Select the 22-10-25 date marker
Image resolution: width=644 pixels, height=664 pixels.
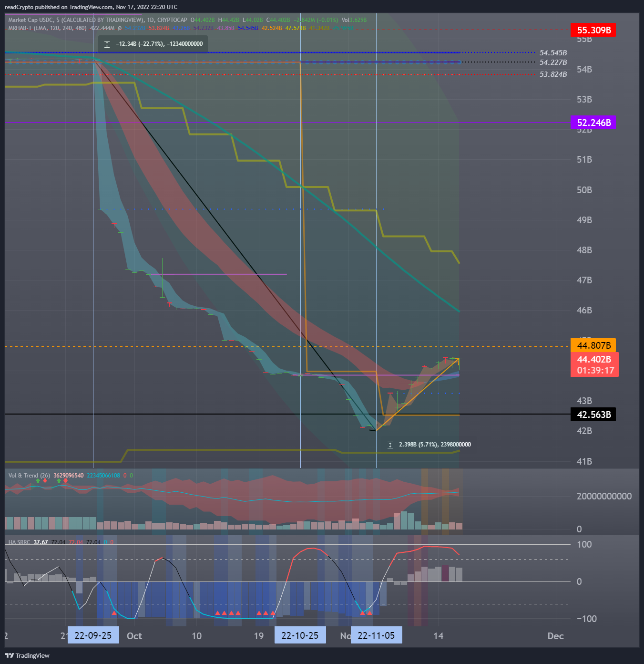pos(300,635)
